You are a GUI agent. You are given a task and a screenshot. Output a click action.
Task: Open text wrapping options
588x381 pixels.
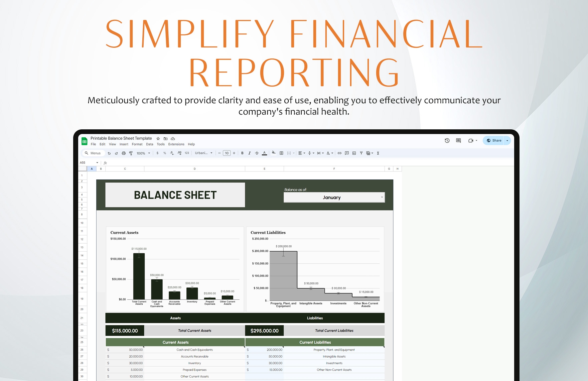tap(320, 153)
